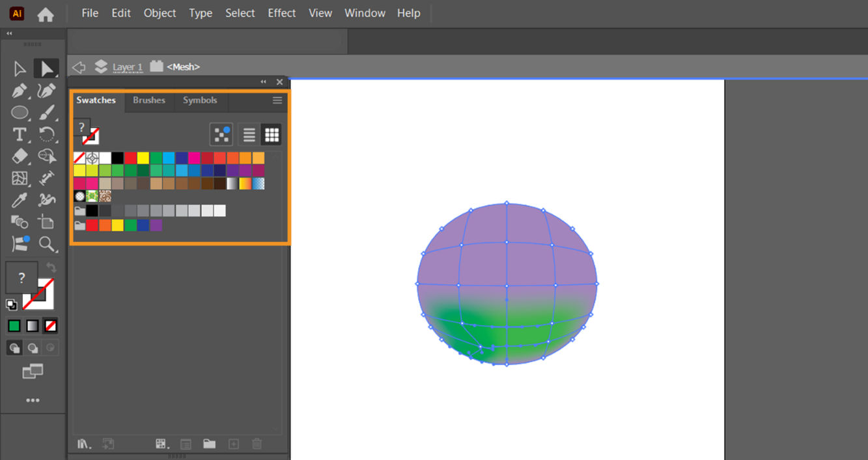Select the Mesh tool

[20, 178]
